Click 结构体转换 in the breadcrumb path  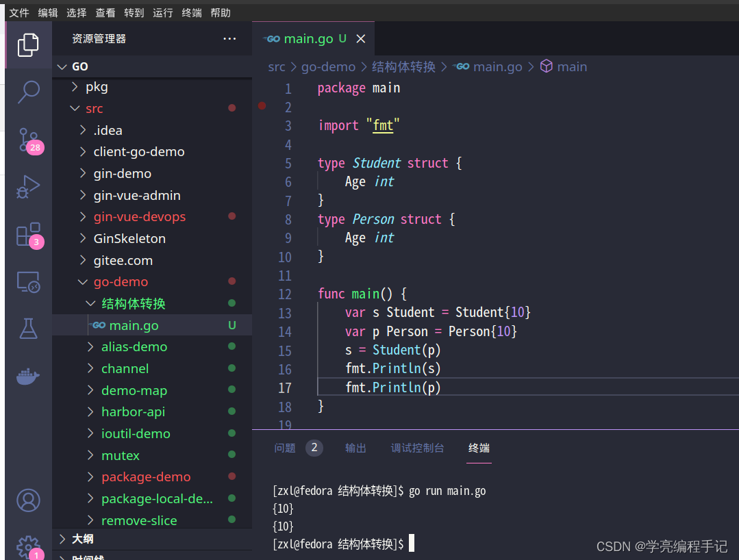403,67
